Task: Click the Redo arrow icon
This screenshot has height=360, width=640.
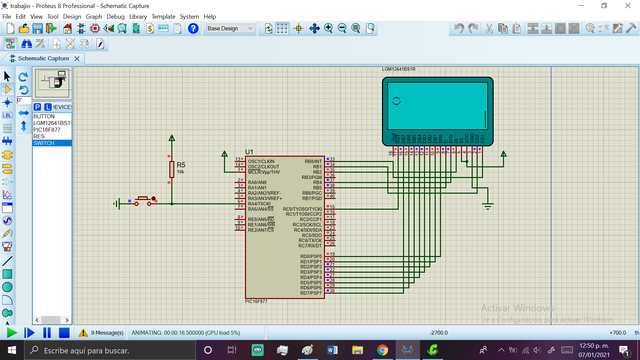Action: coord(473,29)
